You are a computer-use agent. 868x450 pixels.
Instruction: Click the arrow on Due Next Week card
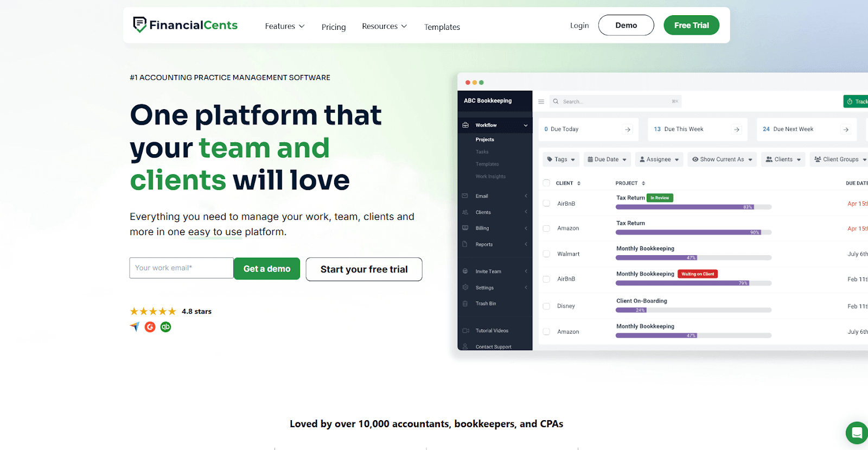point(846,130)
